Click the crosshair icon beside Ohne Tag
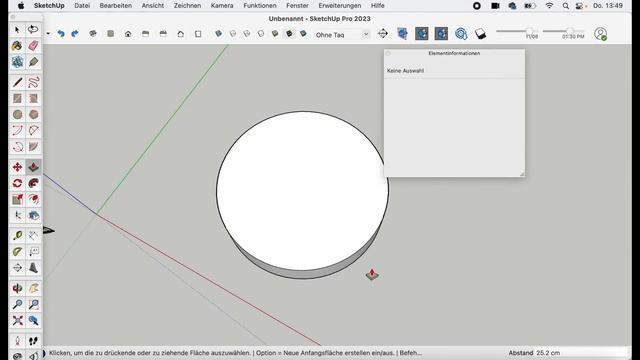Image resolution: width=640 pixels, height=360 pixels. (x=383, y=34)
